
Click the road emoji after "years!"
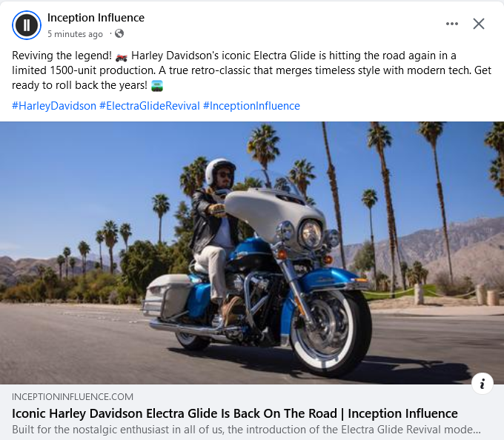157,86
